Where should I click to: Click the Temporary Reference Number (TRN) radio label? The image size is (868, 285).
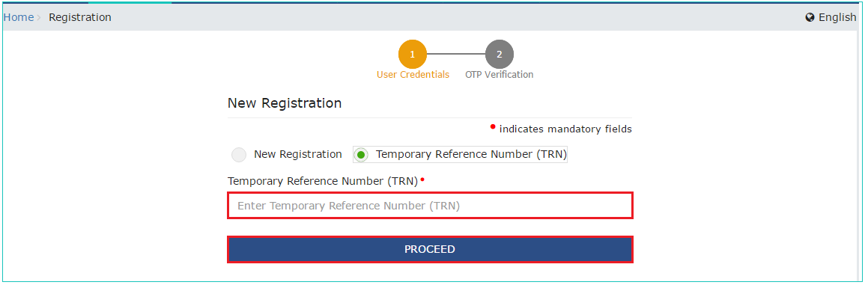[x=471, y=154]
